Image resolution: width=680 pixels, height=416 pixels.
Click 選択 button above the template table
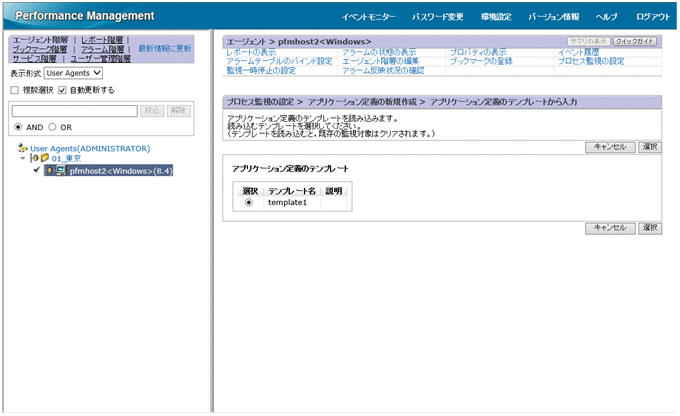tap(650, 147)
